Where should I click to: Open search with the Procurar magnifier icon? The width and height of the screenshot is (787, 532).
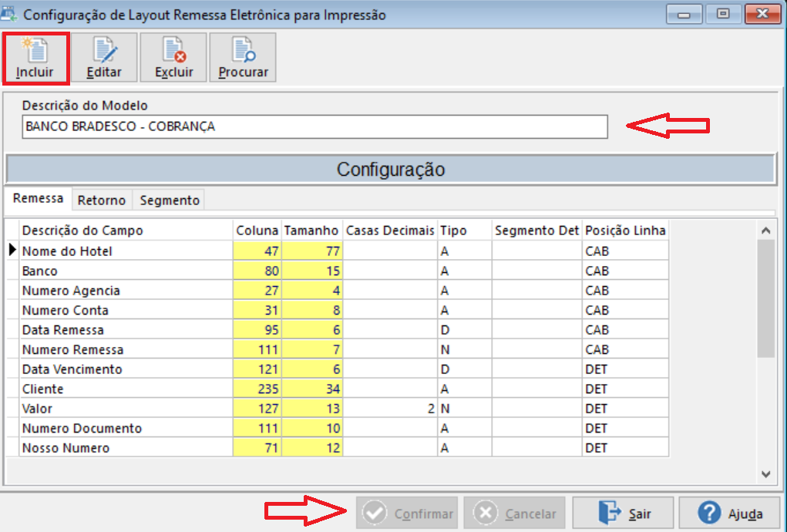(242, 50)
